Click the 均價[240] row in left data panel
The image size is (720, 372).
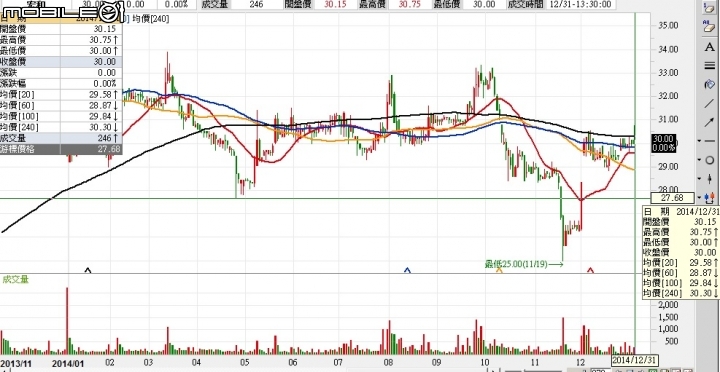click(61, 127)
